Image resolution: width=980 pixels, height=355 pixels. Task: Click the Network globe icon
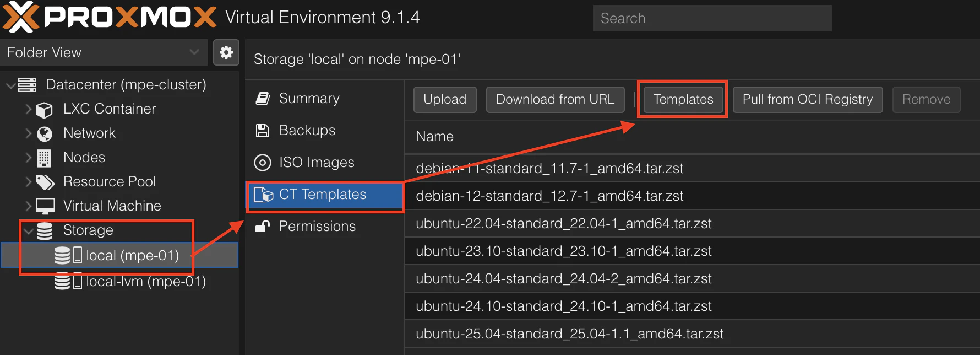(x=44, y=134)
